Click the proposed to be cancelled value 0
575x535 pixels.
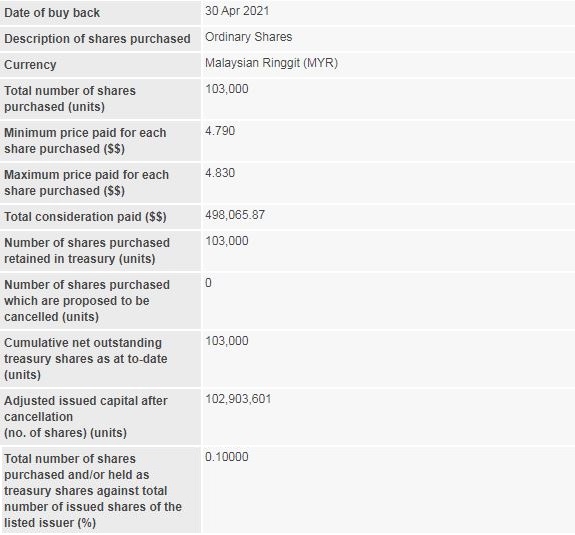[x=208, y=283]
